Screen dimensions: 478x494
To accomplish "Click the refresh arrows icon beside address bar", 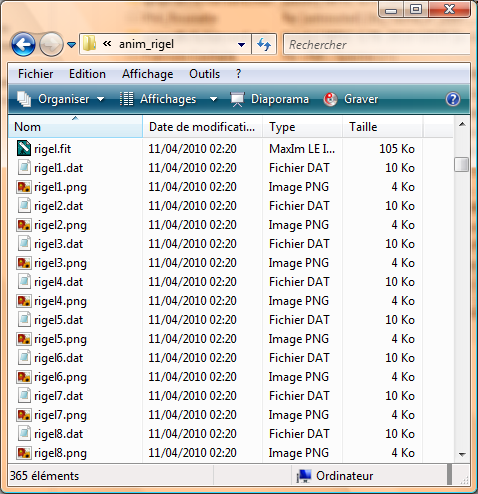I will 264,44.
